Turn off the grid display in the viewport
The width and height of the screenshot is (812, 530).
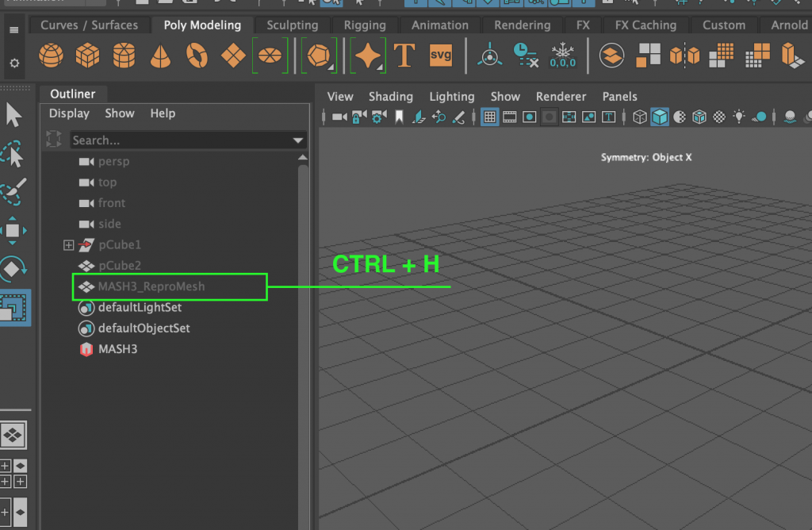pyautogui.click(x=489, y=117)
